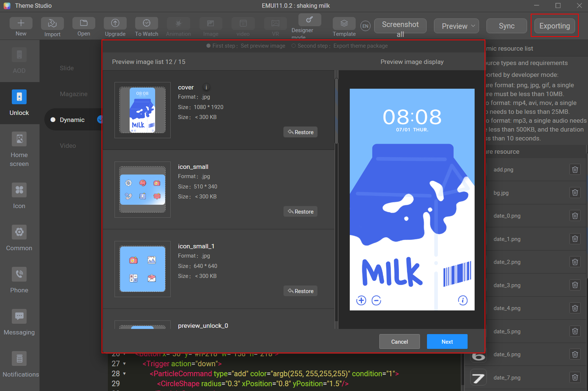
Task: Open the Template library icon
Action: tap(344, 24)
